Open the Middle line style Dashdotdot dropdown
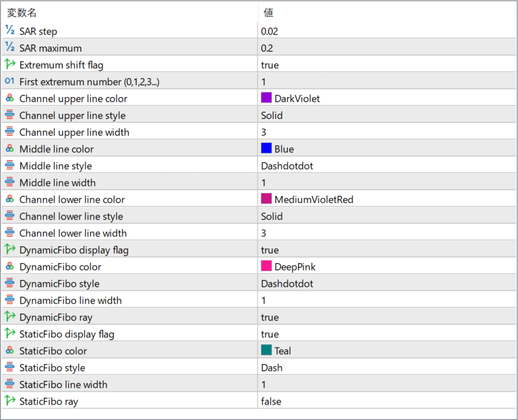Viewport: 518px width, 420px height. point(286,166)
